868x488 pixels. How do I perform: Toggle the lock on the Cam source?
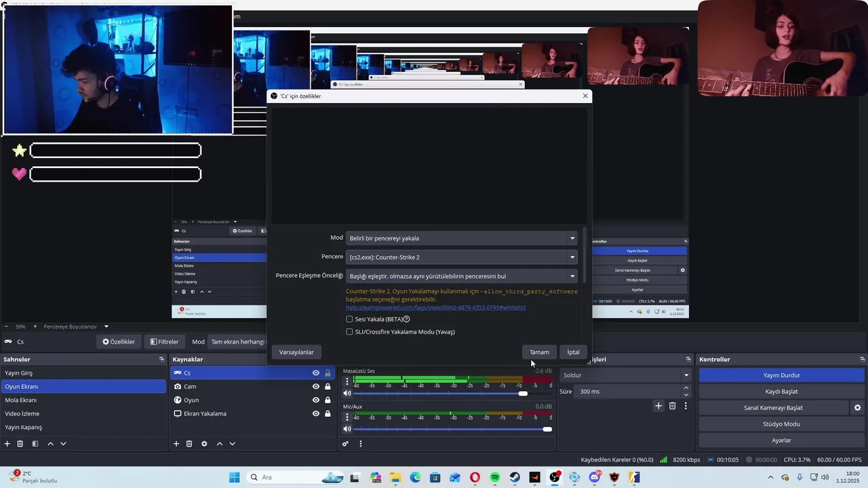[x=328, y=386]
